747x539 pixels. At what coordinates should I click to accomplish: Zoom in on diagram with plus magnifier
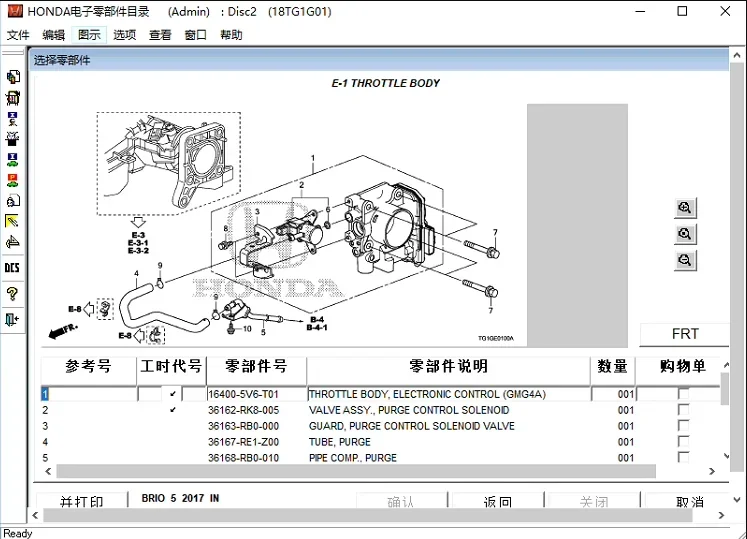pos(685,208)
